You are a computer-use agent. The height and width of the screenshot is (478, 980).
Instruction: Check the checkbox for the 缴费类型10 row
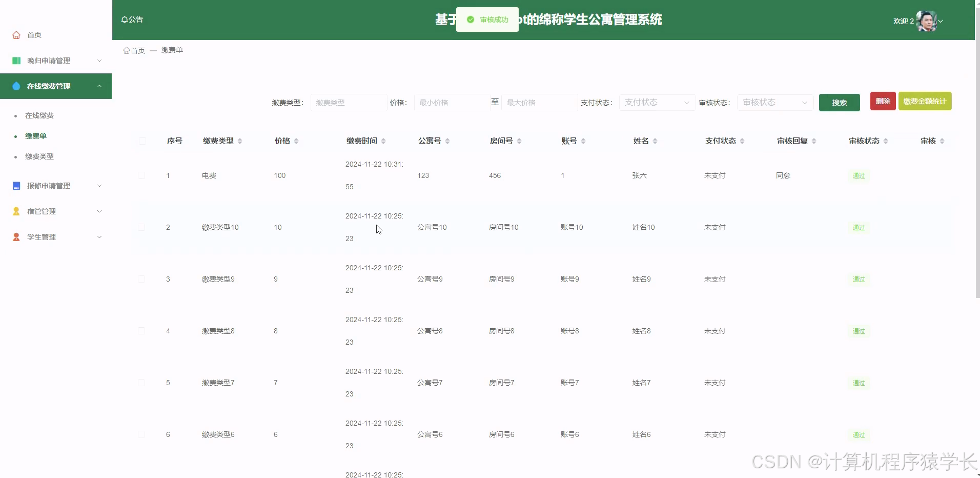142,227
